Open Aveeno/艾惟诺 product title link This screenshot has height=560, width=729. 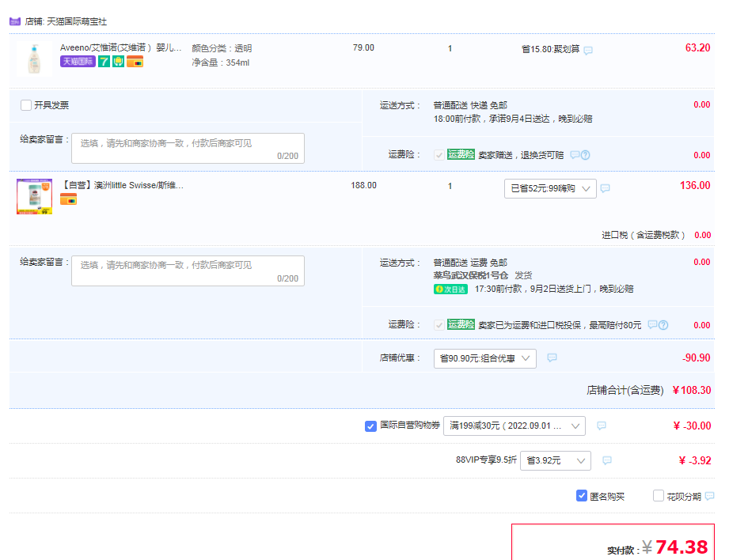click(120, 48)
